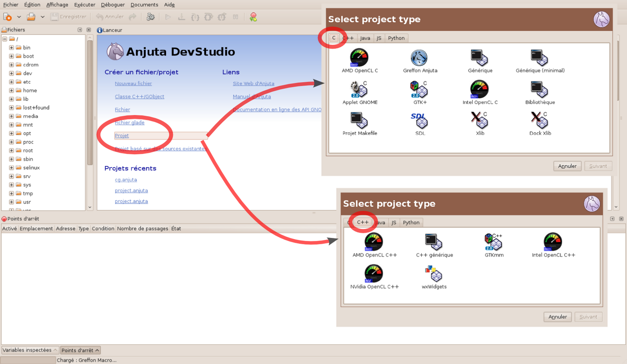The height and width of the screenshot is (364, 627).
Task: Click the Emplacement column header
Action: (36, 229)
